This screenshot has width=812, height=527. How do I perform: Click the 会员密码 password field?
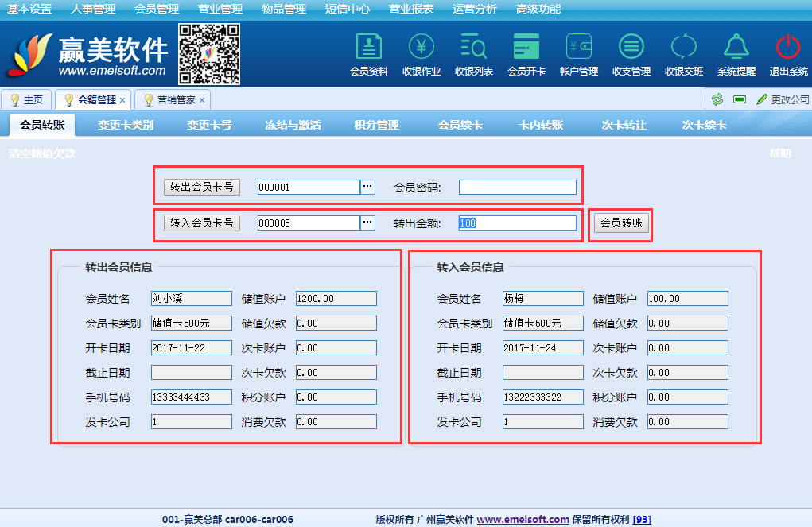click(517, 187)
